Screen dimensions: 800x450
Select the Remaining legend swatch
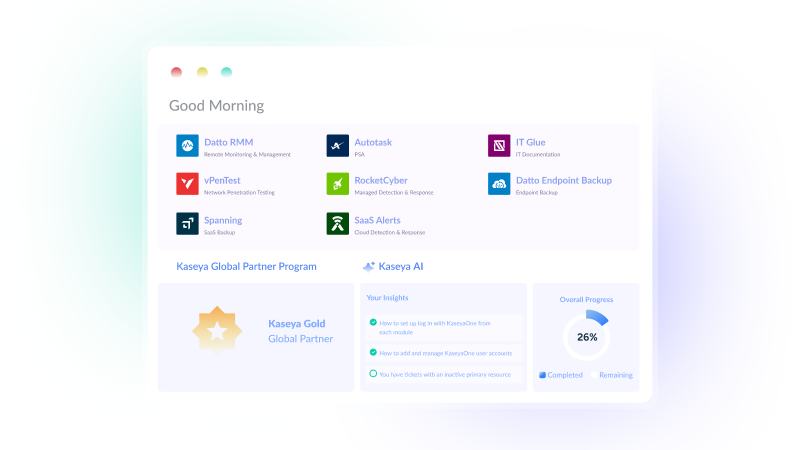[594, 375]
